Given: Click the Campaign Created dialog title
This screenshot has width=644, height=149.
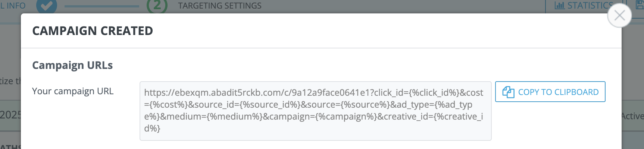Looking at the screenshot, I should tap(93, 31).
